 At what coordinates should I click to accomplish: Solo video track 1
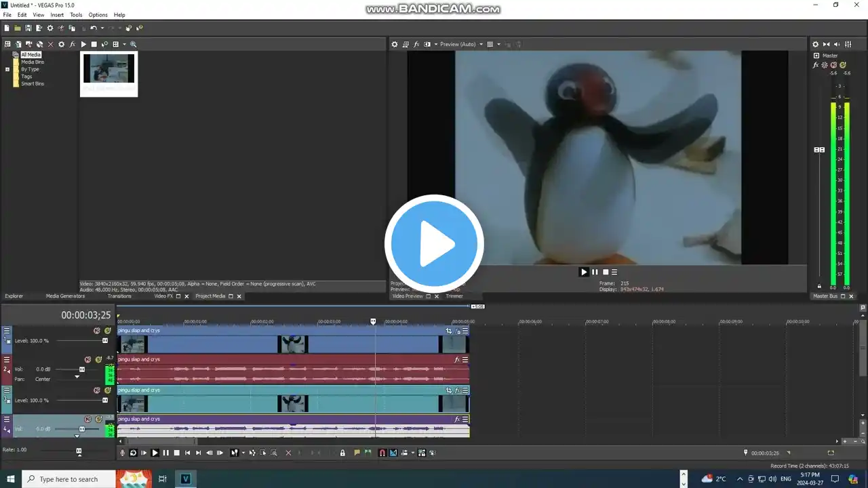click(107, 331)
